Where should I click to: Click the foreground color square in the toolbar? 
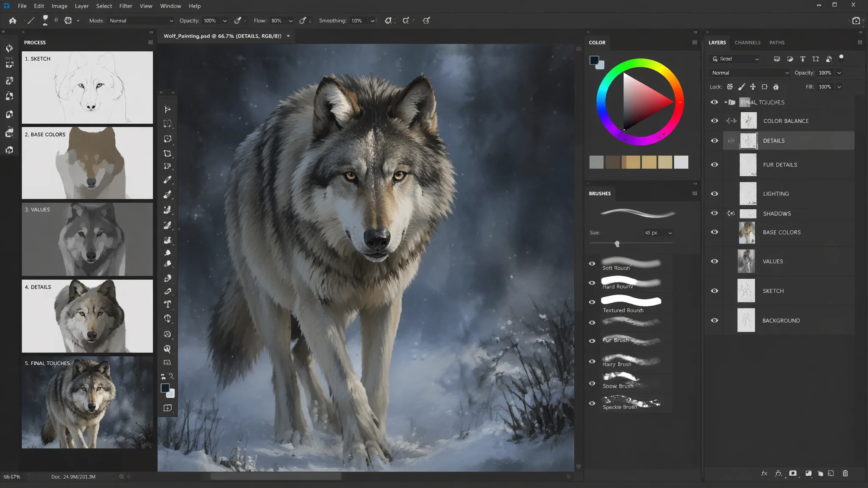point(165,388)
